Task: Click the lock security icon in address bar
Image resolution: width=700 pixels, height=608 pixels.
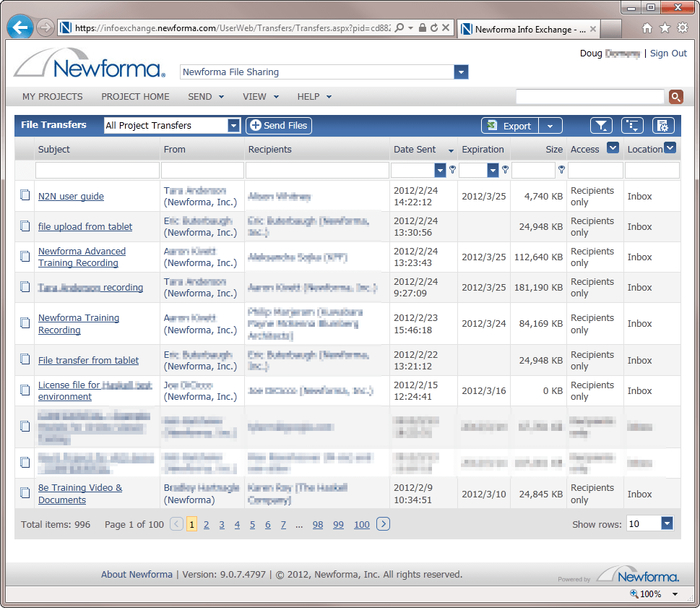Action: coord(423,27)
